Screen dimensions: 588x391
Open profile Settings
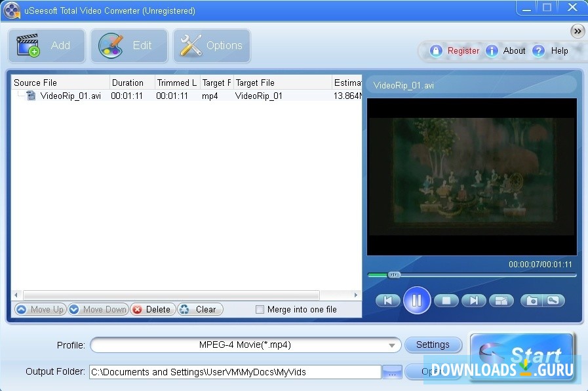click(433, 344)
